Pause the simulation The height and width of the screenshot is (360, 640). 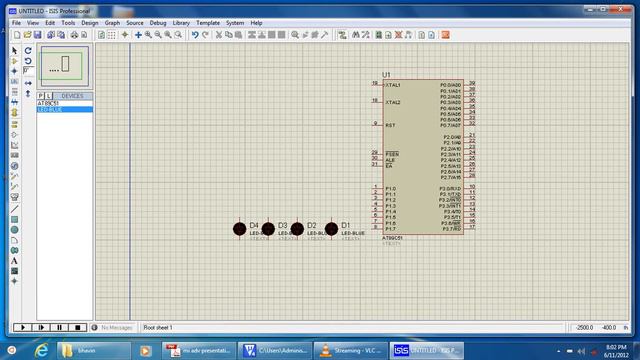point(59,327)
